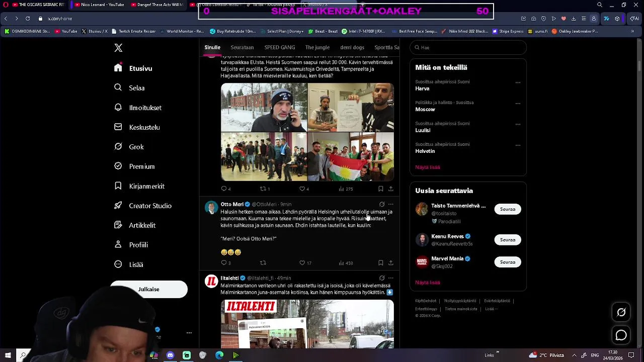
Task: Open Keskustelu messages
Action: tap(137, 127)
